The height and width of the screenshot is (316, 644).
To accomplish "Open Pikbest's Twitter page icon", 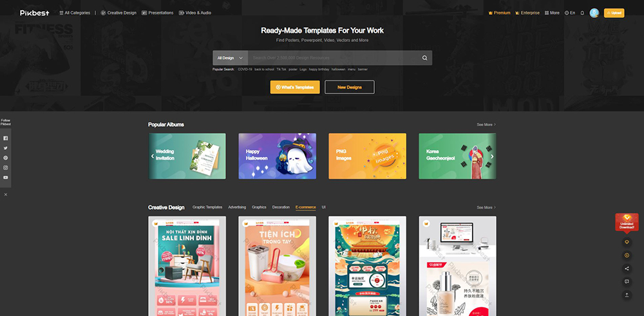I will (x=6, y=148).
